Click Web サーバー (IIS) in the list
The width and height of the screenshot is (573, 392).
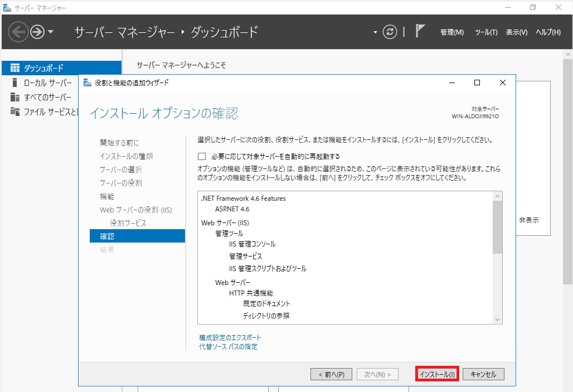click(x=225, y=222)
